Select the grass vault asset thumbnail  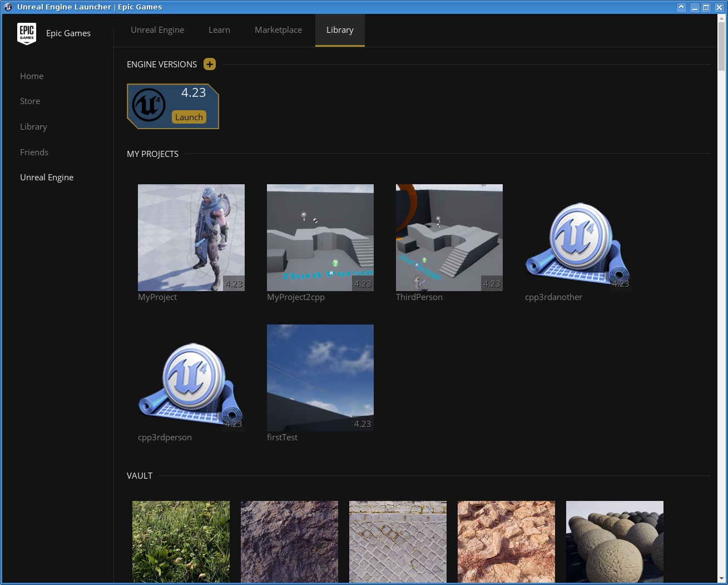coord(181,542)
